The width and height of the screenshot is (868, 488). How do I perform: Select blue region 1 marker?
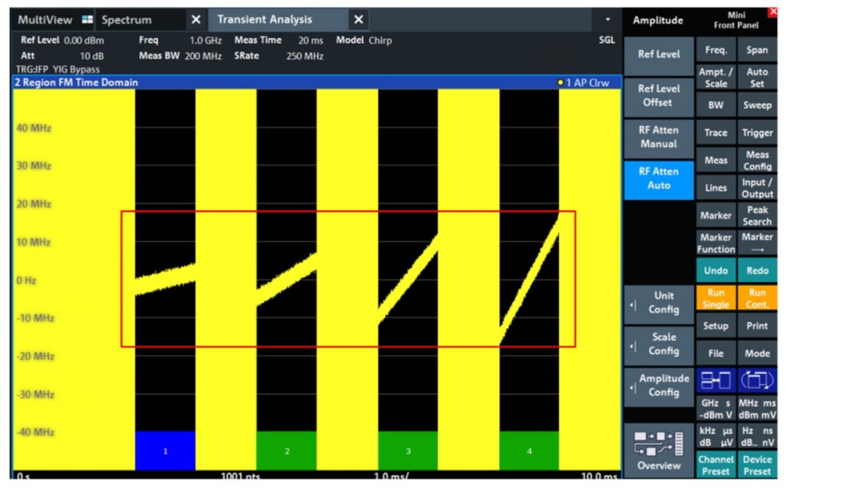165,451
